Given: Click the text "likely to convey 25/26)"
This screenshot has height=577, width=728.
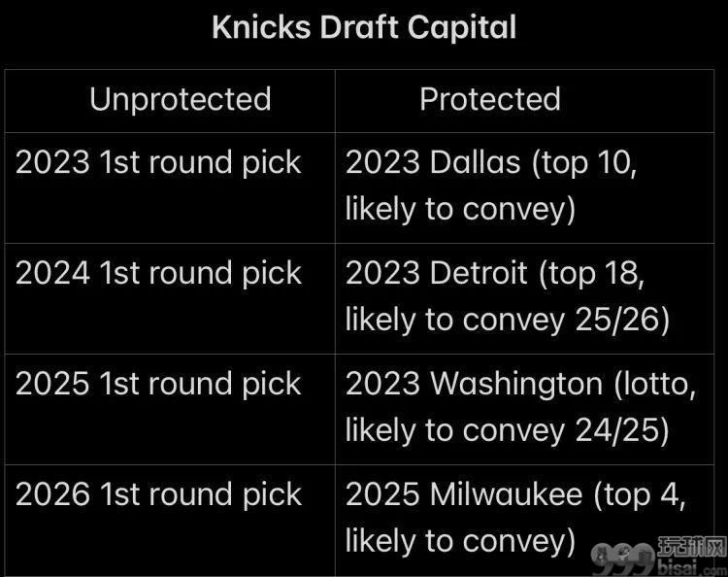Looking at the screenshot, I should [508, 321].
